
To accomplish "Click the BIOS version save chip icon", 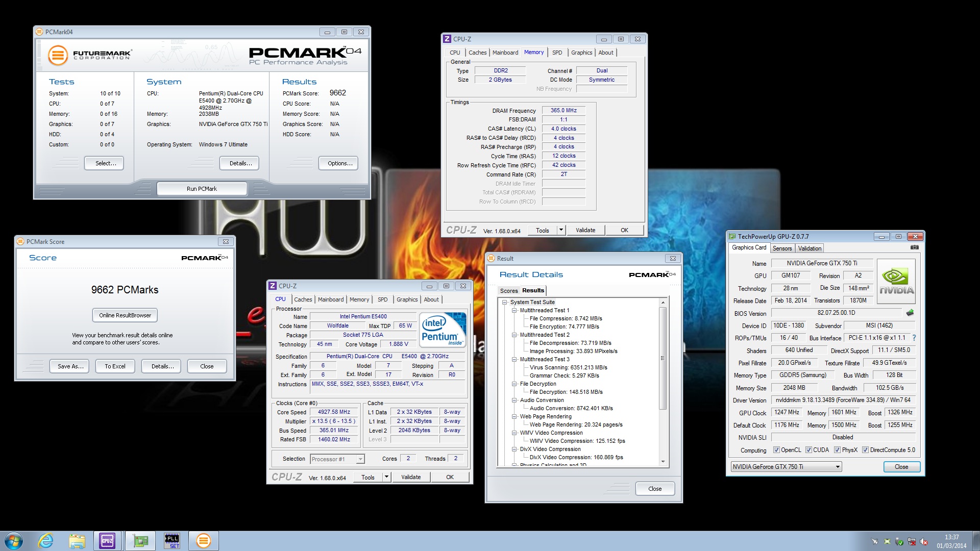I will [x=910, y=313].
